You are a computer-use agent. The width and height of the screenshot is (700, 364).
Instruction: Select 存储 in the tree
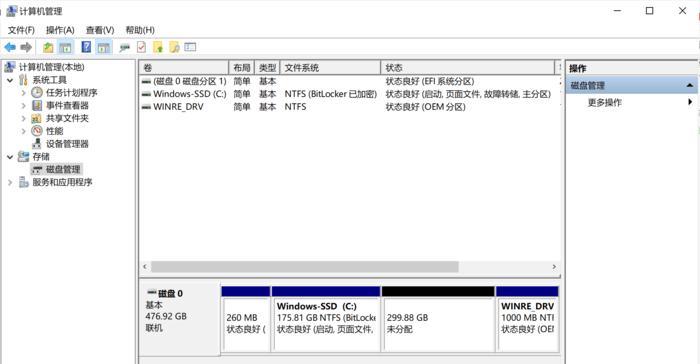pyautogui.click(x=41, y=157)
